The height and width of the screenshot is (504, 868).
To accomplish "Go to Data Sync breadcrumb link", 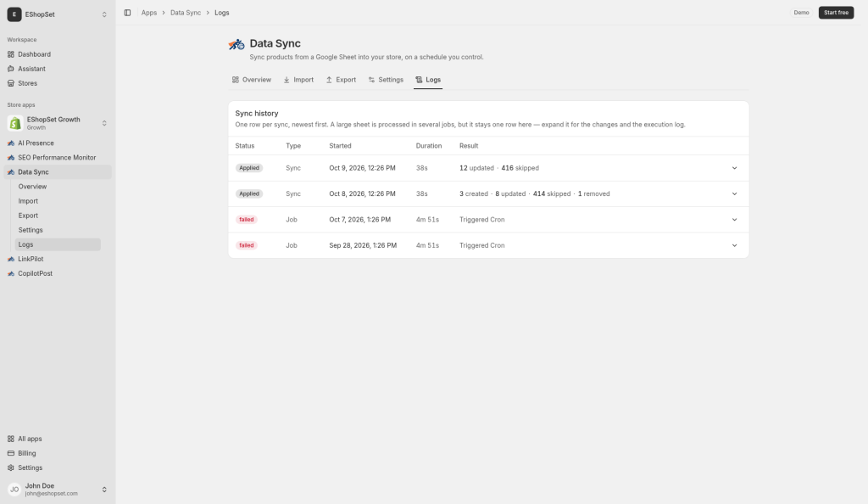I will point(186,13).
